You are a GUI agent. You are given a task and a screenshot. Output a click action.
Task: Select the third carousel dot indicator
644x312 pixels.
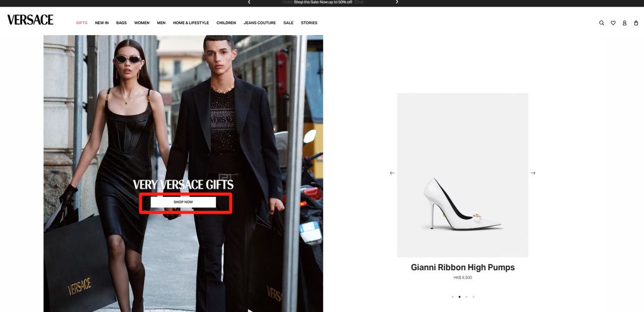pyautogui.click(x=466, y=297)
